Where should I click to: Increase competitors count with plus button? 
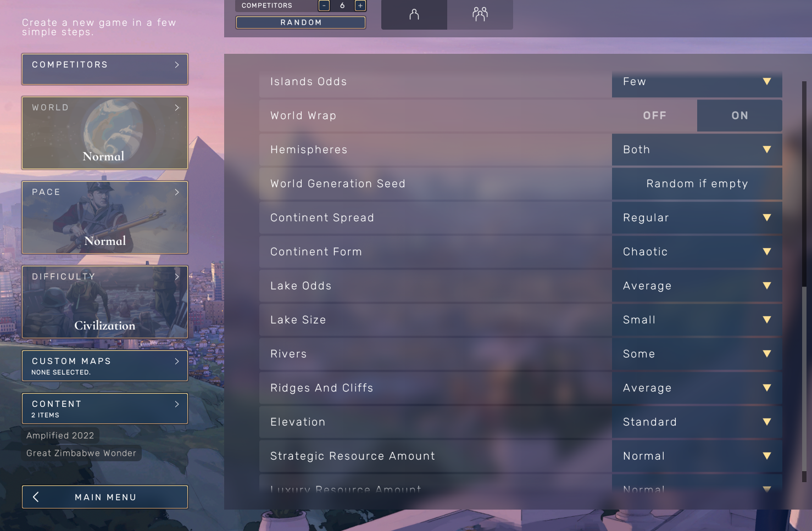coord(360,5)
